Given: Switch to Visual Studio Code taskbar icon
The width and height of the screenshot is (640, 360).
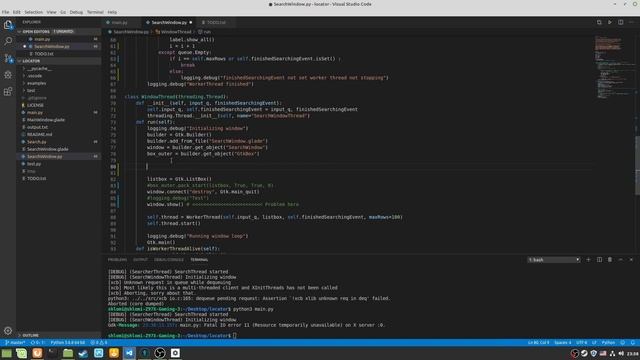Looking at the screenshot, I should (129, 353).
